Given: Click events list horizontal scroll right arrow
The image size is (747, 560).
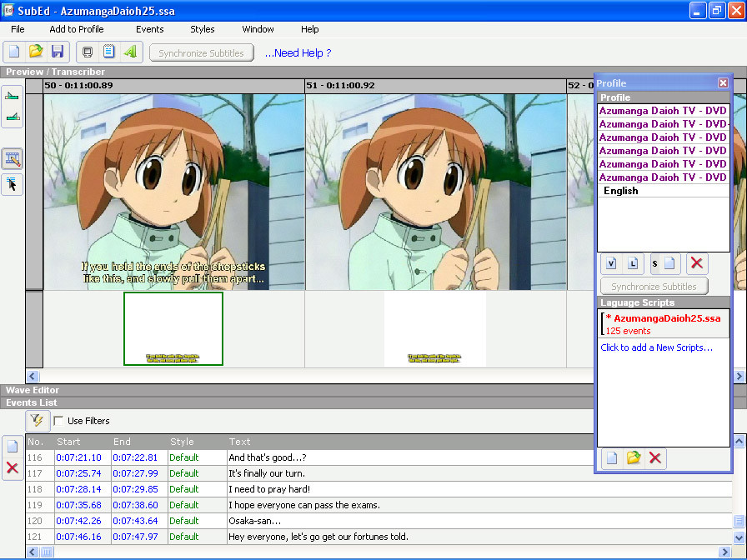Looking at the screenshot, I should 725,552.
